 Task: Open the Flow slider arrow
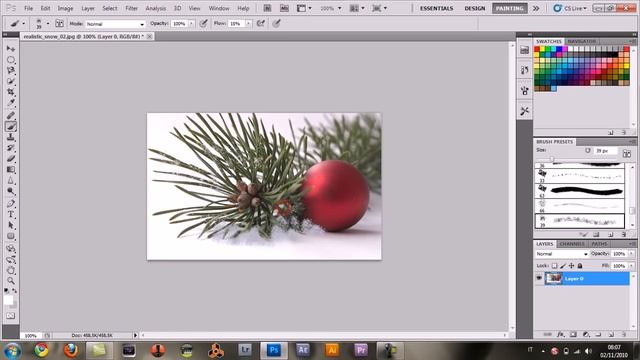(248, 24)
